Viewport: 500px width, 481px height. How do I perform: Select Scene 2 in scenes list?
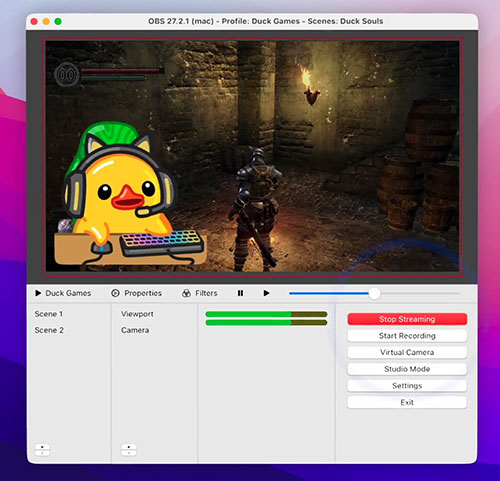point(49,330)
